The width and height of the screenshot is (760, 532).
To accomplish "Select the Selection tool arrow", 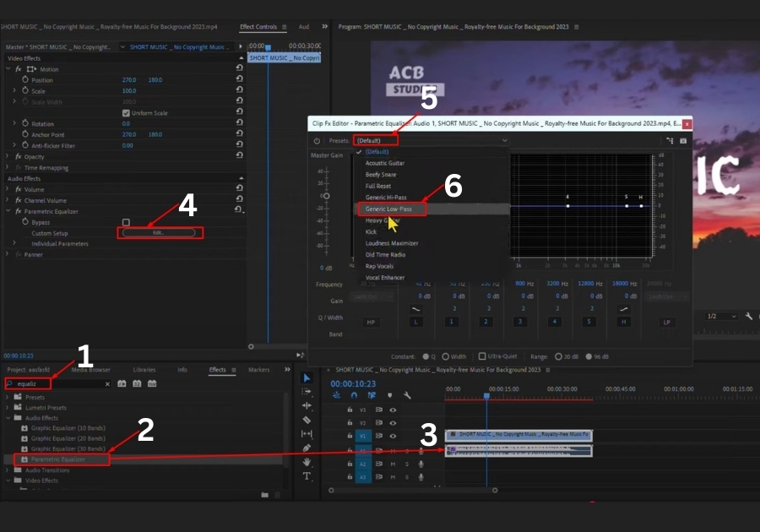I will pos(307,378).
